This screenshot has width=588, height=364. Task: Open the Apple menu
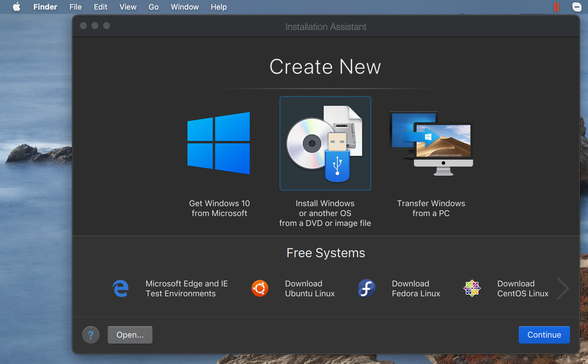[17, 7]
